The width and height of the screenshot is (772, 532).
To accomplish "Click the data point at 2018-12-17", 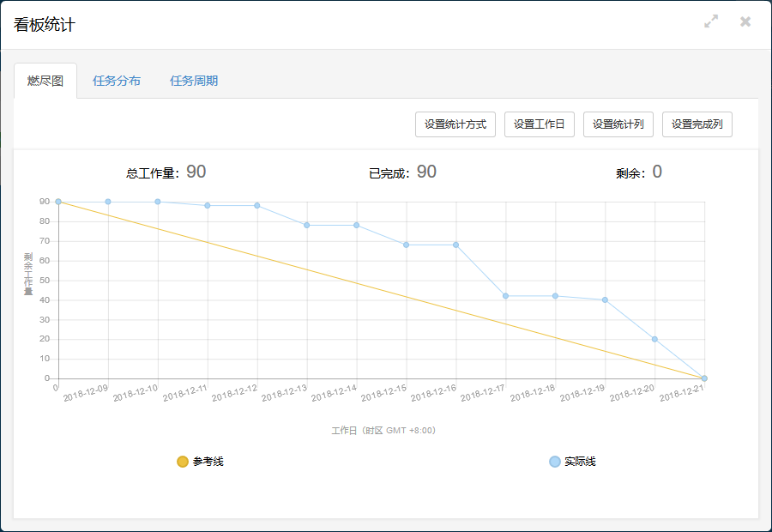I will click(506, 296).
